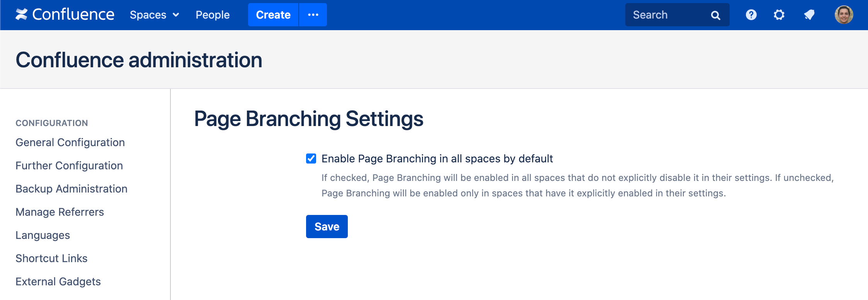Image resolution: width=868 pixels, height=300 pixels.
Task: Open the notifications icon
Action: [x=809, y=15]
